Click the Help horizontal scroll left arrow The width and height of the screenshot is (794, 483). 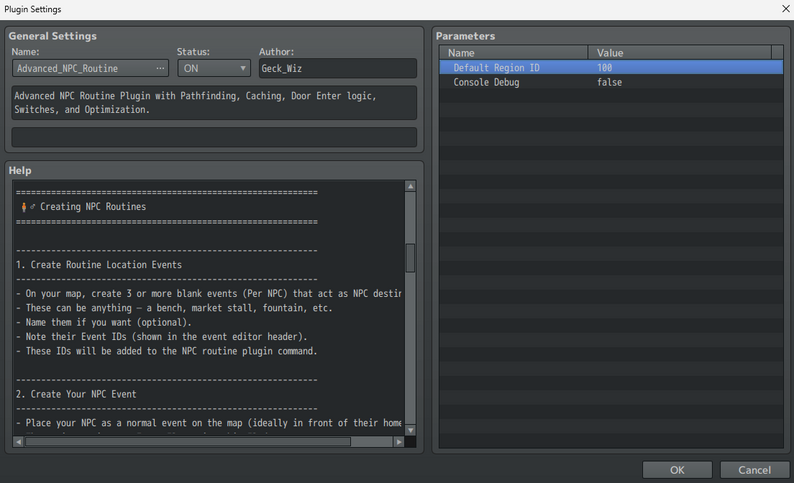click(x=18, y=442)
